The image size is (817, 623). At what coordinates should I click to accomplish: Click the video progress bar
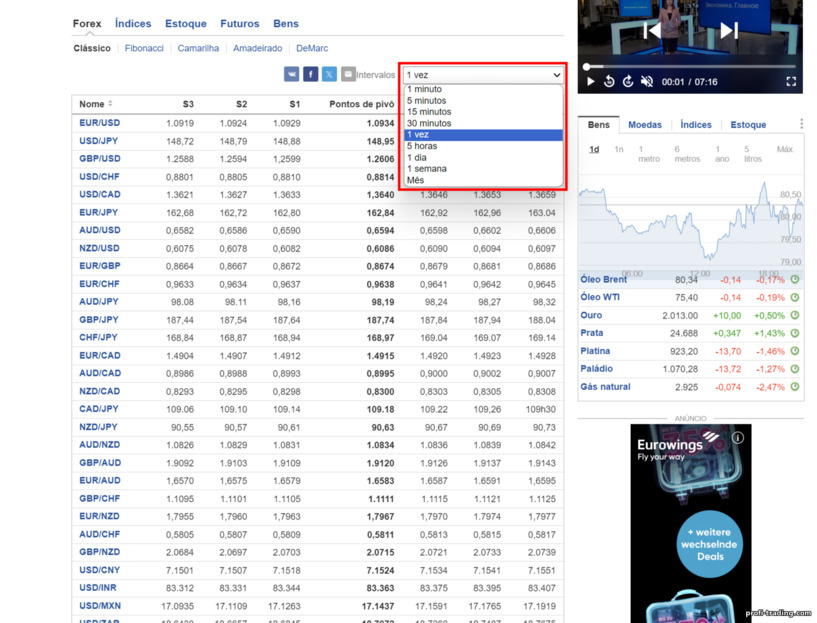pyautogui.click(x=690, y=67)
